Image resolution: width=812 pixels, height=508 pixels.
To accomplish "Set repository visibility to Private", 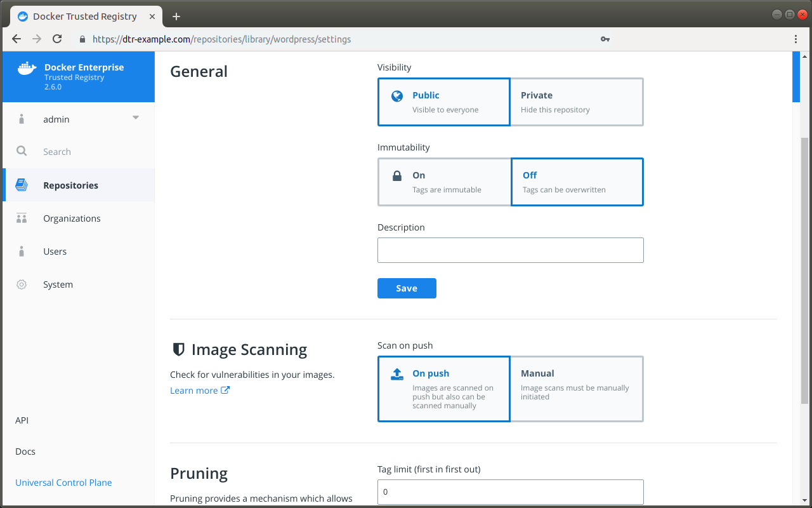I will pyautogui.click(x=577, y=102).
